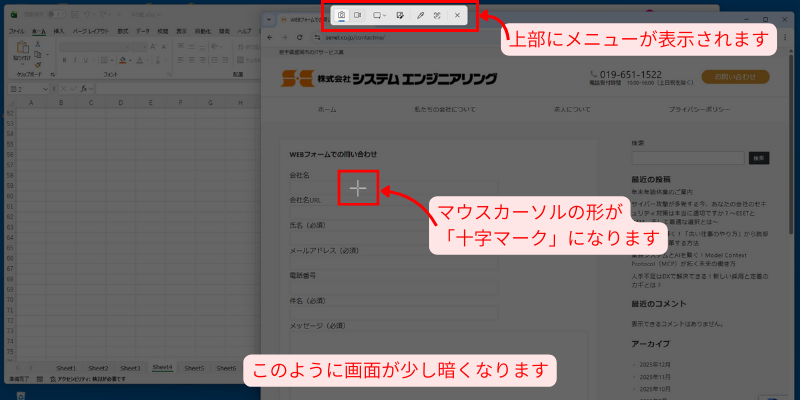Open 求人について navigation link
Image resolution: width=800 pixels, height=400 pixels.
click(572, 110)
